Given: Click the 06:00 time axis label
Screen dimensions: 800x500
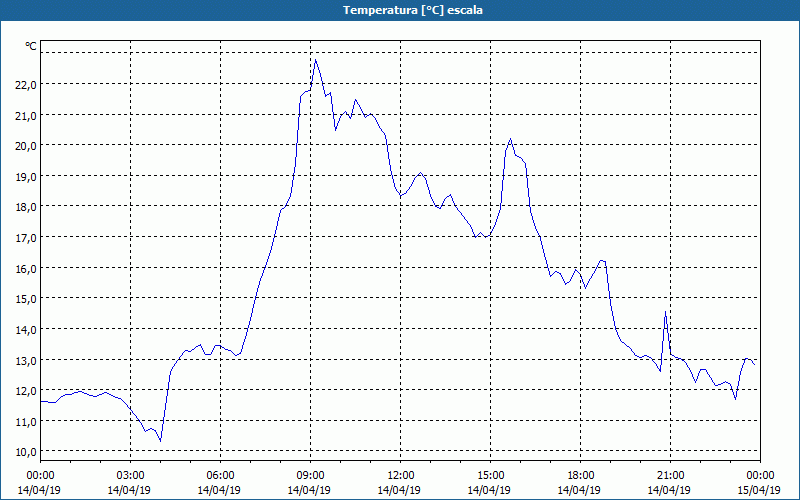Looking at the screenshot, I should 221,476.
